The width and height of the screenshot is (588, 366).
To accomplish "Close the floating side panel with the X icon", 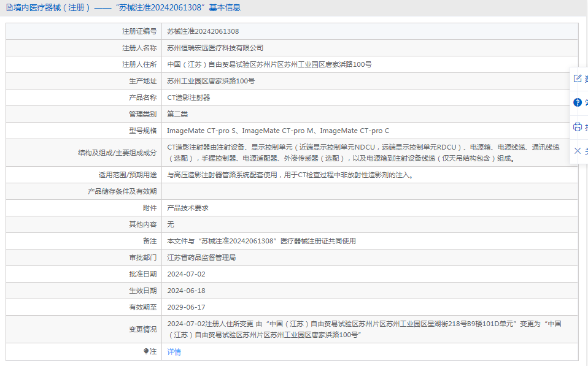I will (x=578, y=151).
